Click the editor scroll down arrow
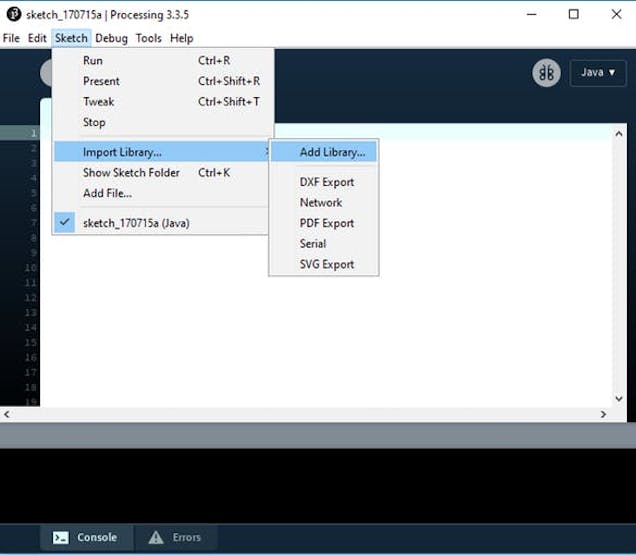 point(619,398)
